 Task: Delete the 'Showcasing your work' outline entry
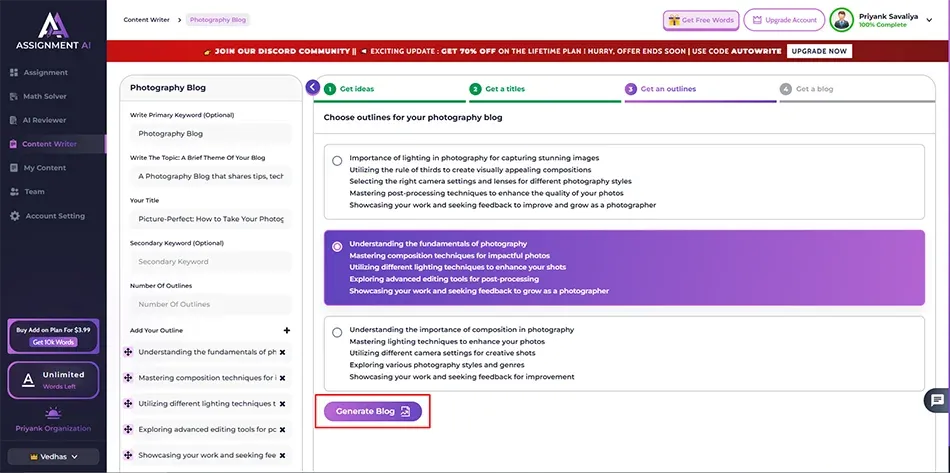coord(282,455)
